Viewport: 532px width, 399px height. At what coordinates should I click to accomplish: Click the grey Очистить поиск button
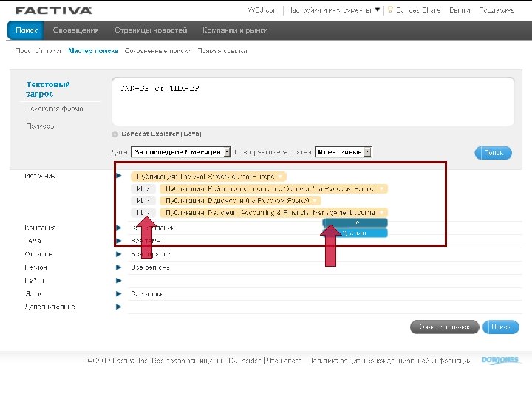[x=445, y=327]
